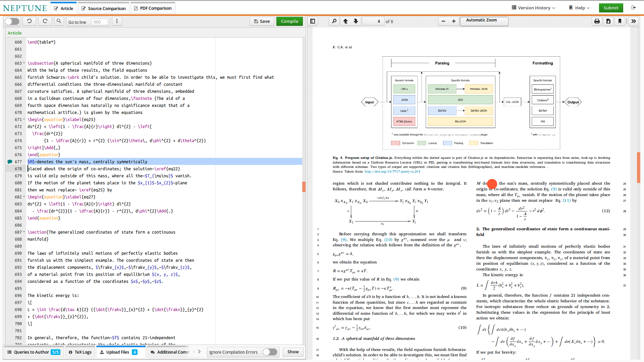Switch to the Source Comparison tab

click(103, 8)
